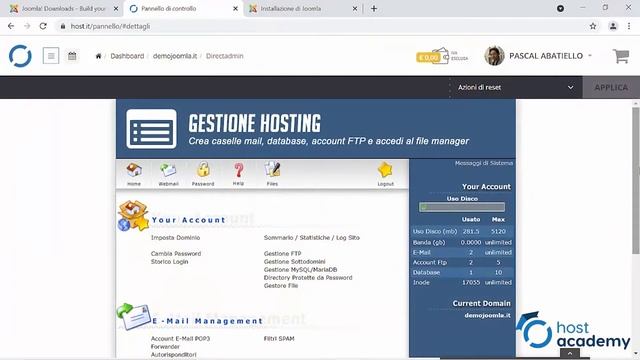Reload the page with the refresh icon
The height and width of the screenshot is (360, 640).
click(43, 26)
